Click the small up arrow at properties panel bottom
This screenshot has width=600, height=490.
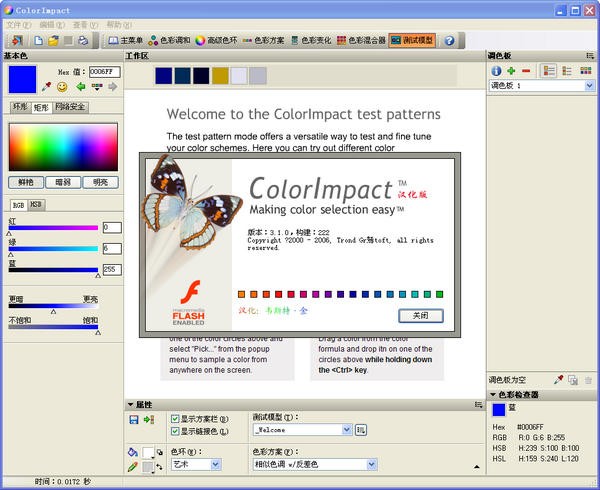(476, 467)
